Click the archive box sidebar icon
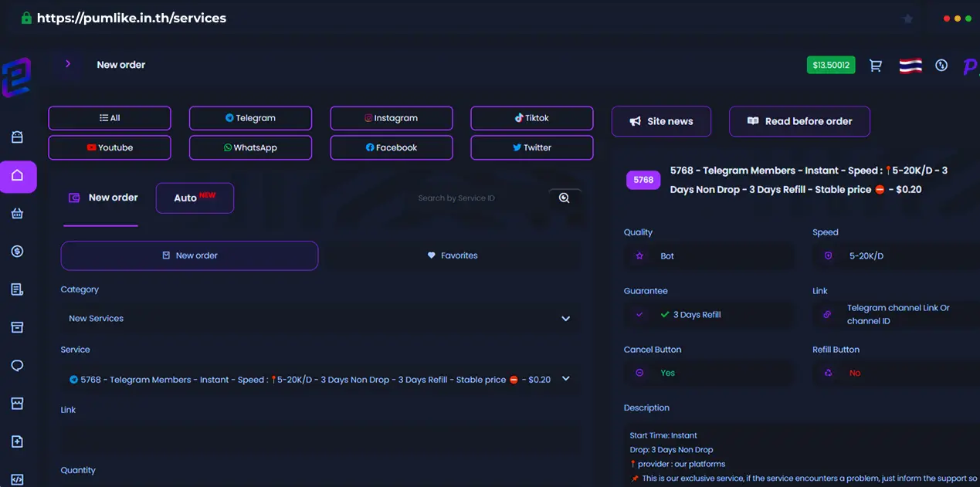This screenshot has width=980, height=487. (x=17, y=327)
